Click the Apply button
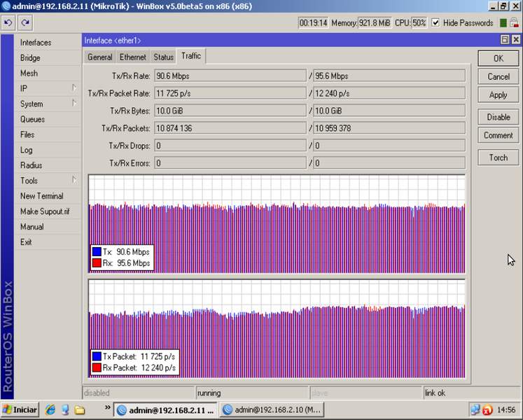The height and width of the screenshot is (420, 523). [x=498, y=95]
